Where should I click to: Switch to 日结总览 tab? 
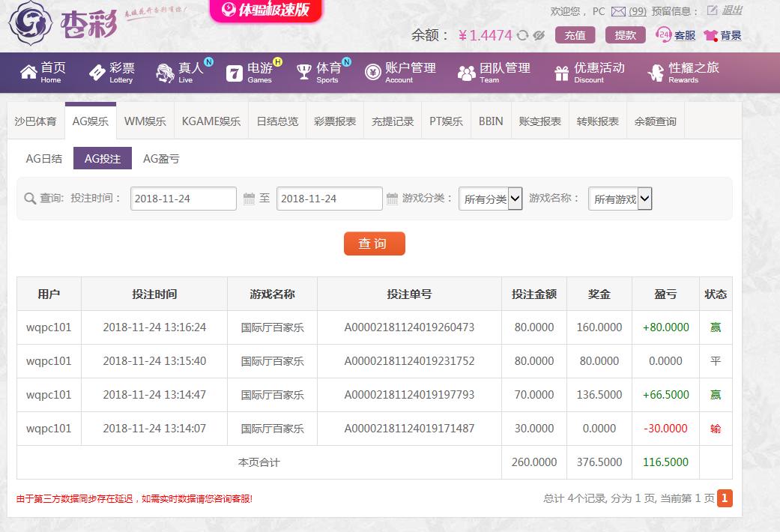click(x=277, y=121)
